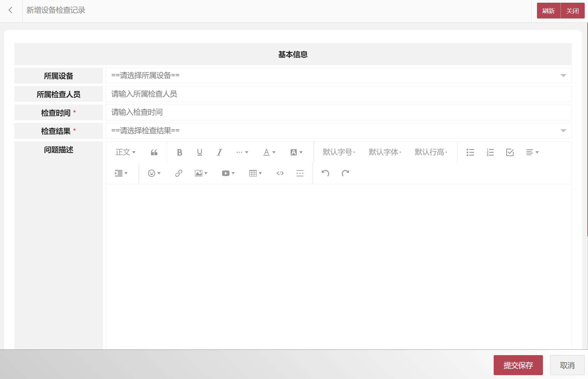Open the 正文 heading style menu

125,152
